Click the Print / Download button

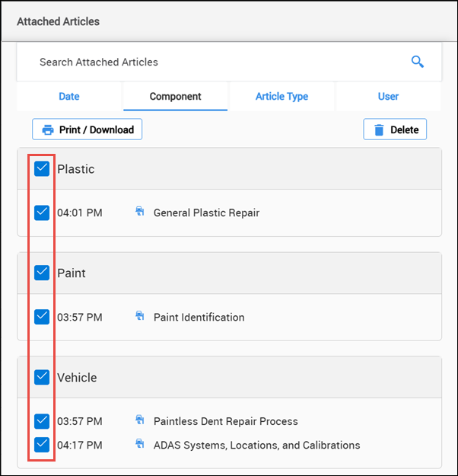click(87, 129)
